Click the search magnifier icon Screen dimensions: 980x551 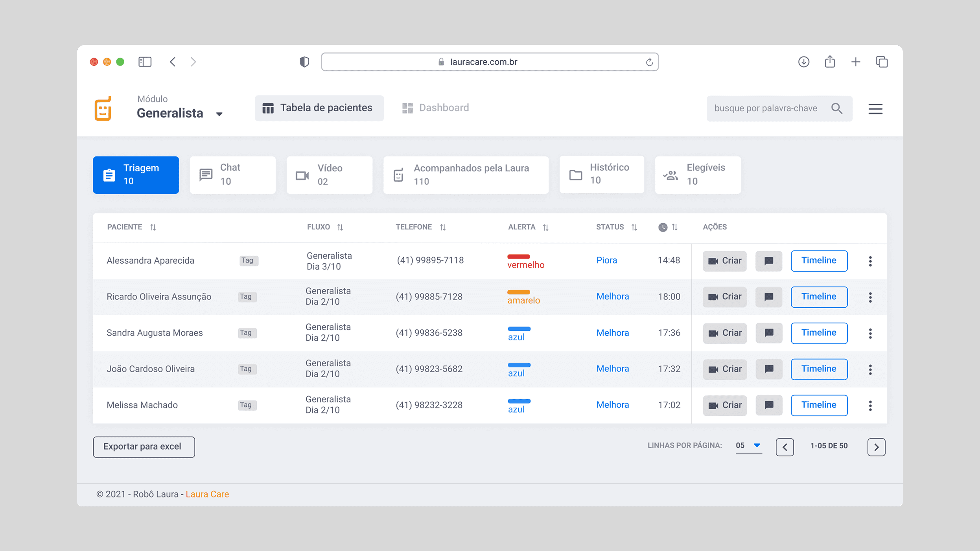coord(836,108)
